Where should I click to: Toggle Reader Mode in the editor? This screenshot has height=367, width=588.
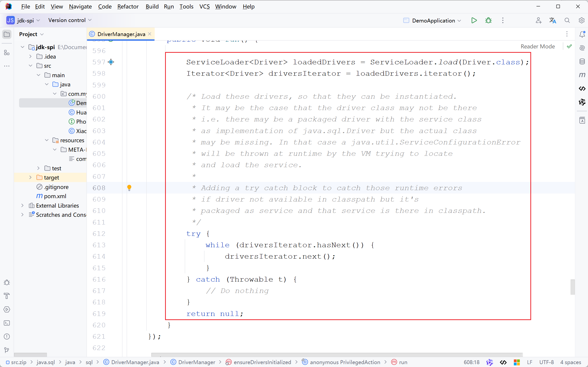coord(537,46)
